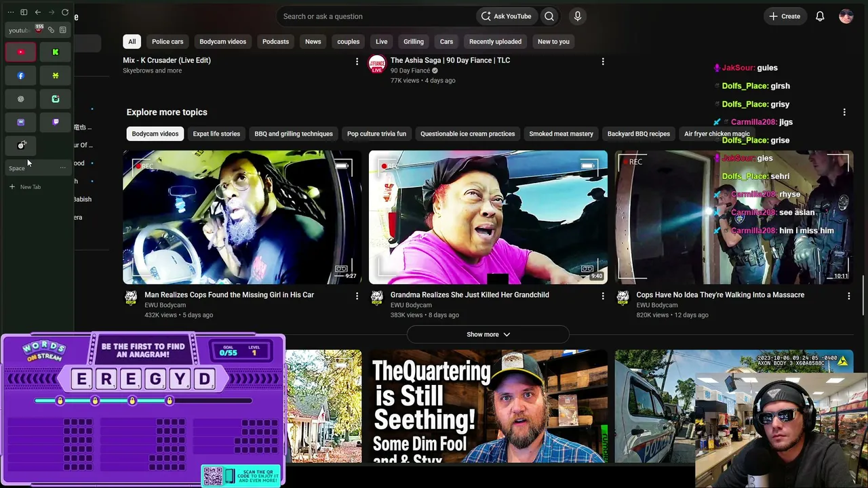
Task: Open the pinned green icon tab beside ChatGPT
Action: click(56, 99)
